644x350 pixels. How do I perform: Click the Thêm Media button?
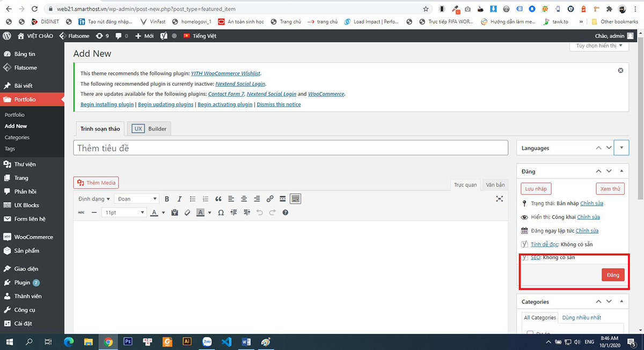click(x=96, y=183)
